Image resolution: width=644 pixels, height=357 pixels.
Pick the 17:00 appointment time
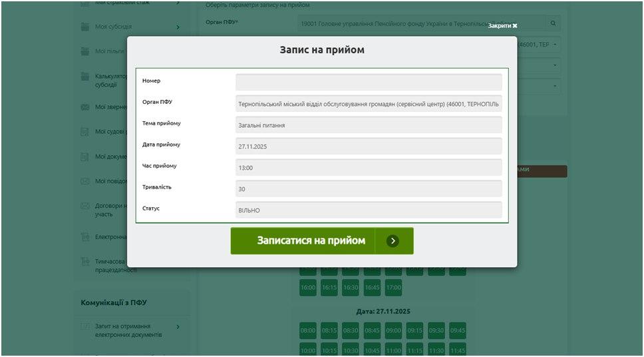pos(393,288)
